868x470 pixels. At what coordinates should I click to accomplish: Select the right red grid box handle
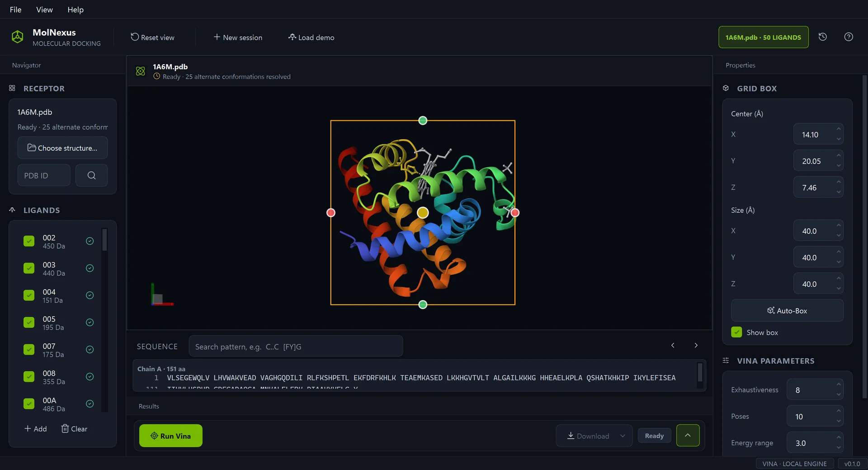point(515,212)
